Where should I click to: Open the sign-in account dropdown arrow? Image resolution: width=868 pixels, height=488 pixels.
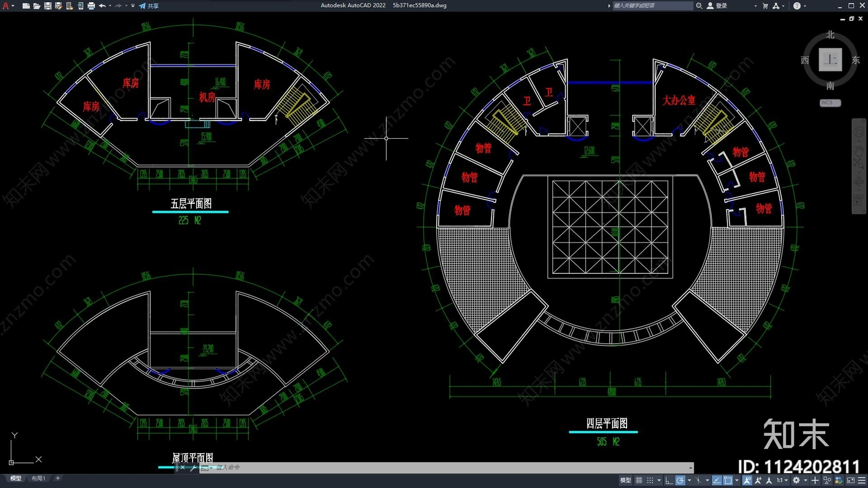[755, 6]
